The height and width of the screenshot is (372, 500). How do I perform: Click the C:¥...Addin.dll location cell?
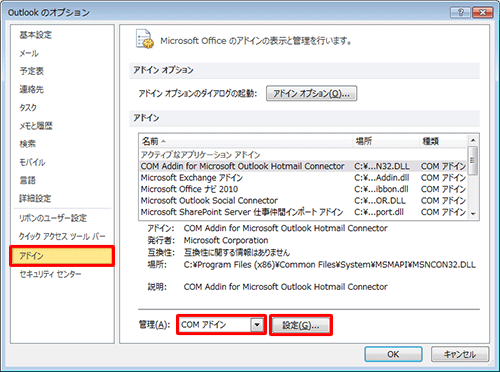pyautogui.click(x=381, y=177)
